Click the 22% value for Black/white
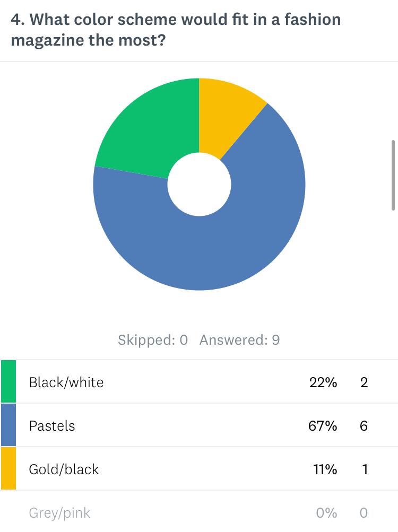Viewport: 398px width, 532px height. (x=323, y=382)
